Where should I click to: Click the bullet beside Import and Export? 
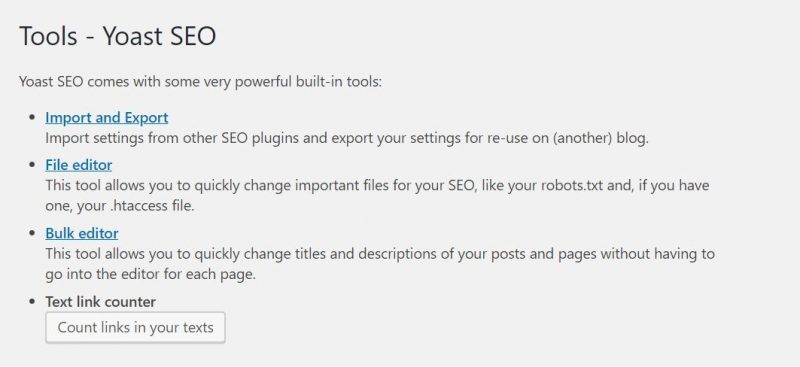(x=33, y=117)
